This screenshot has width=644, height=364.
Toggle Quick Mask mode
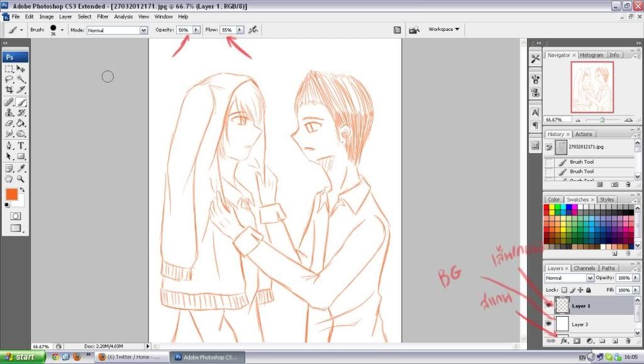(16, 217)
